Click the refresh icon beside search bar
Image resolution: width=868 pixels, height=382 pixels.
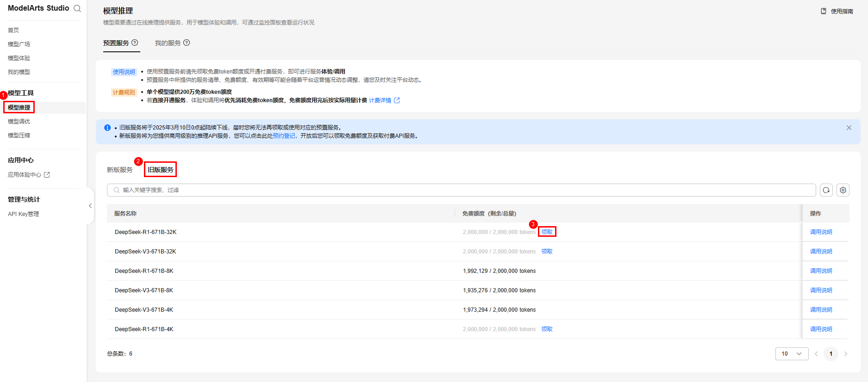click(x=826, y=190)
